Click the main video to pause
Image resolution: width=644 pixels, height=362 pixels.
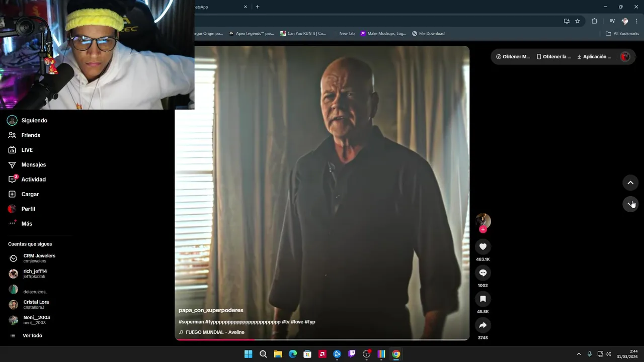pyautogui.click(x=322, y=193)
